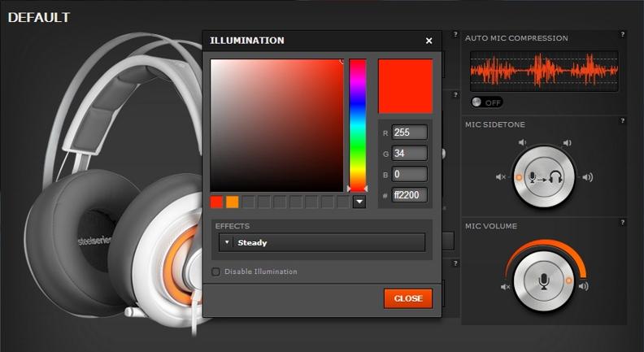Close Illumination dialog with the X
Screen dimensions: 644x352
429,41
